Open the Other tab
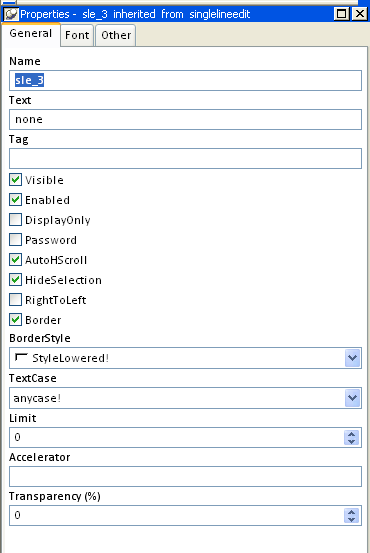 coord(116,35)
